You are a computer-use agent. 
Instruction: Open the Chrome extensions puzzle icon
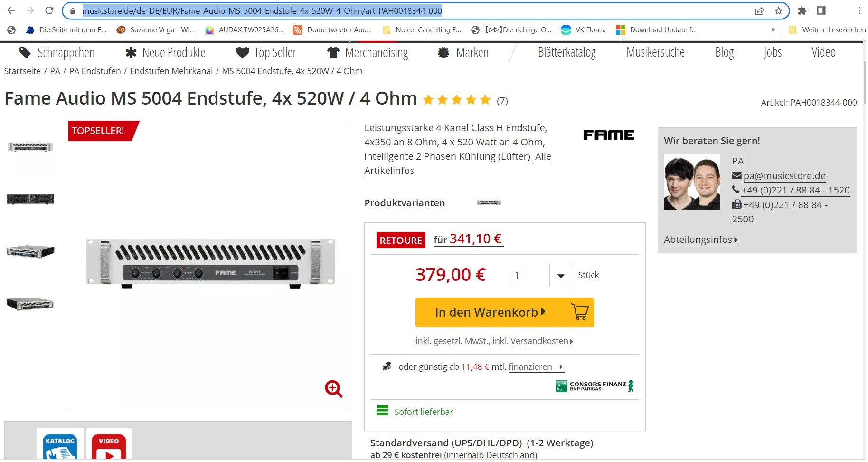pos(802,10)
